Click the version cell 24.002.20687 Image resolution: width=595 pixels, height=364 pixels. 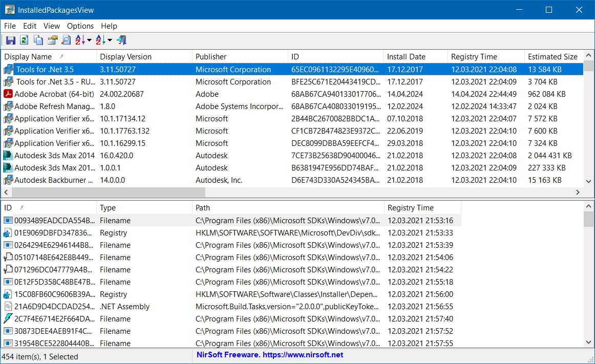(122, 94)
